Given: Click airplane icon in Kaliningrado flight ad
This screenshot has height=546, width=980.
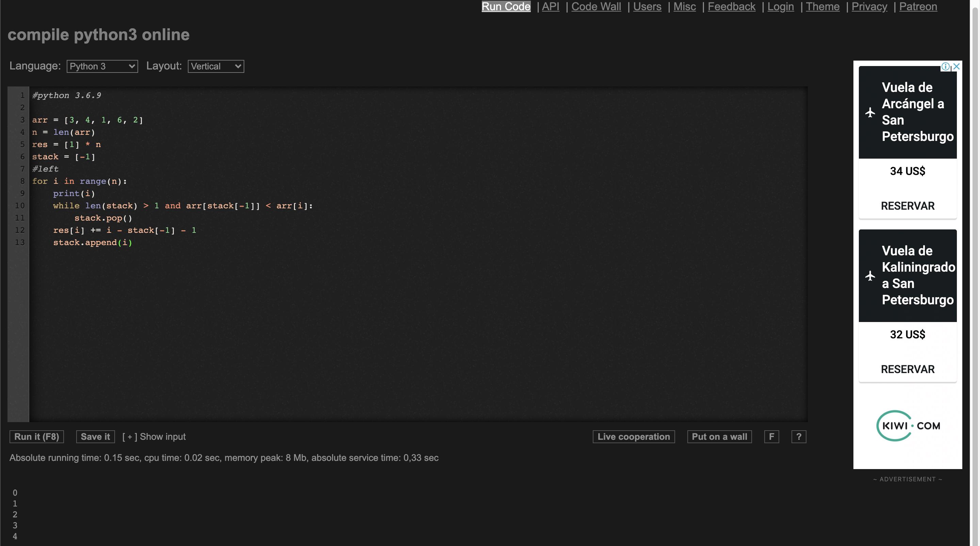Looking at the screenshot, I should click(x=870, y=276).
